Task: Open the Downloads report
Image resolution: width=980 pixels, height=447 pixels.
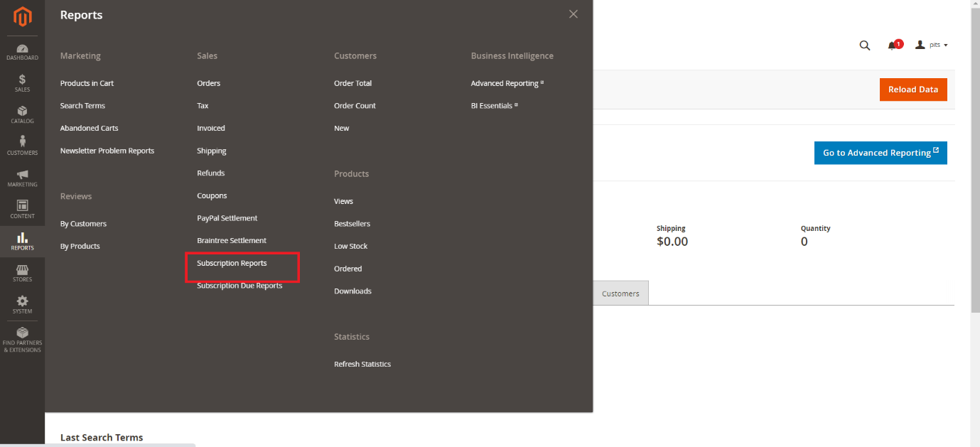Action: point(352,291)
